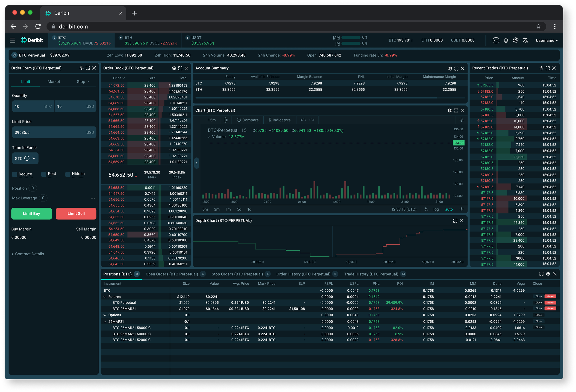Image resolution: width=576 pixels, height=392 pixels.
Task: Enable the Reduce checkbox
Action: point(15,174)
